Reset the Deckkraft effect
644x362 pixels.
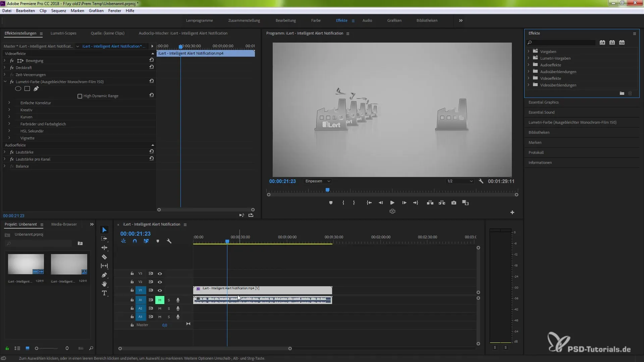click(152, 67)
